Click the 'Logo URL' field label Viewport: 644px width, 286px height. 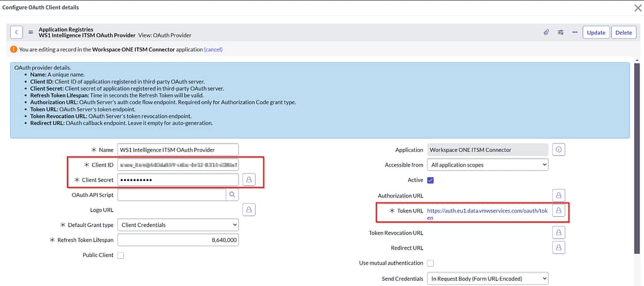point(102,210)
